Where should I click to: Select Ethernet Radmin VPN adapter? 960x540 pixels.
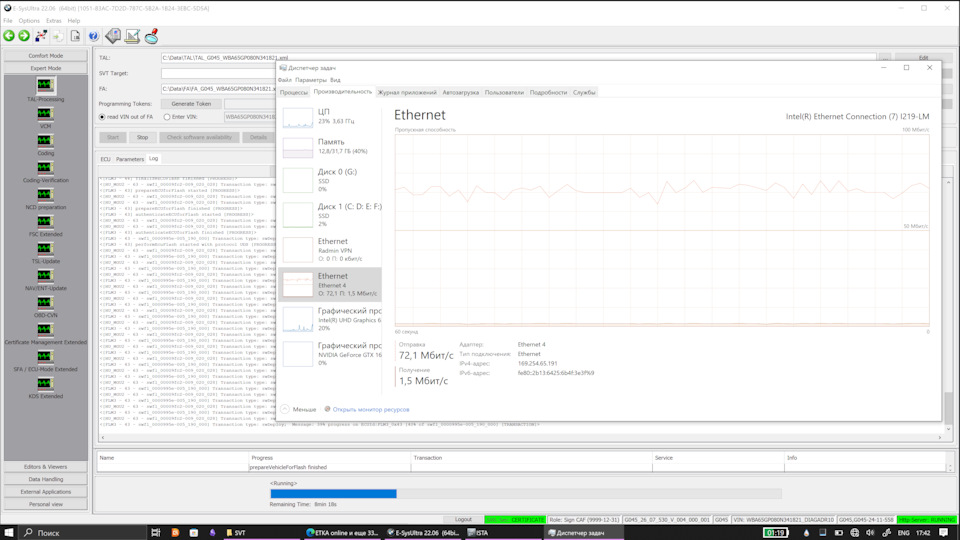click(329, 250)
